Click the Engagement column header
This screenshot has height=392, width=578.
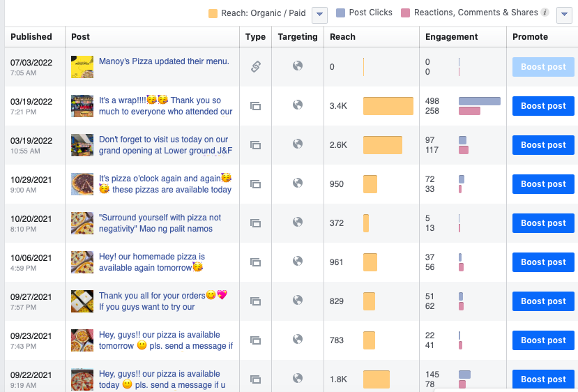452,37
